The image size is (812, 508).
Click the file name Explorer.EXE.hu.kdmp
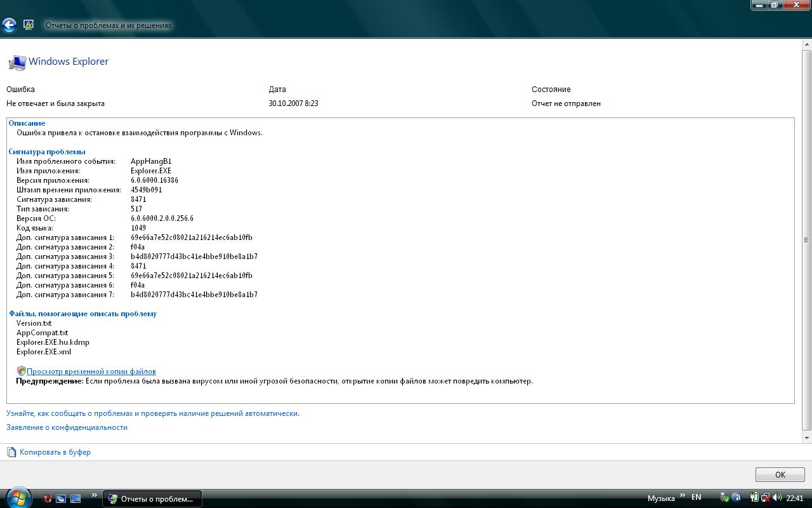[x=53, y=342]
